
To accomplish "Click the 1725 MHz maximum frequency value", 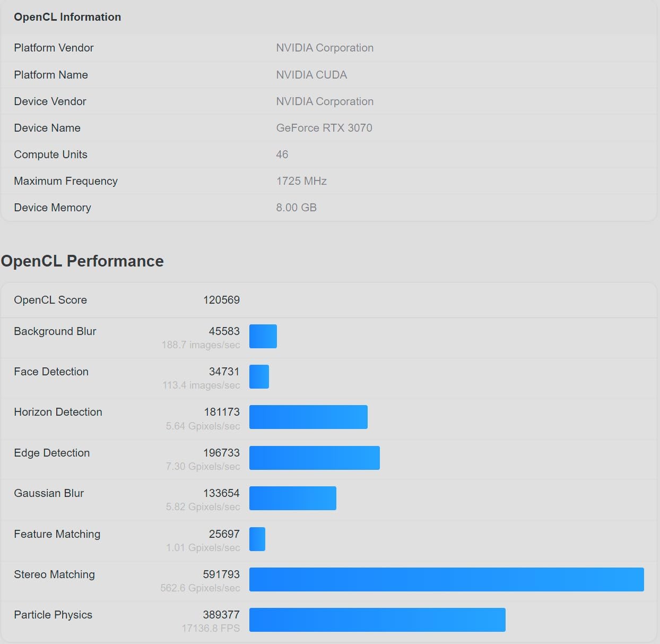I will pos(301,181).
